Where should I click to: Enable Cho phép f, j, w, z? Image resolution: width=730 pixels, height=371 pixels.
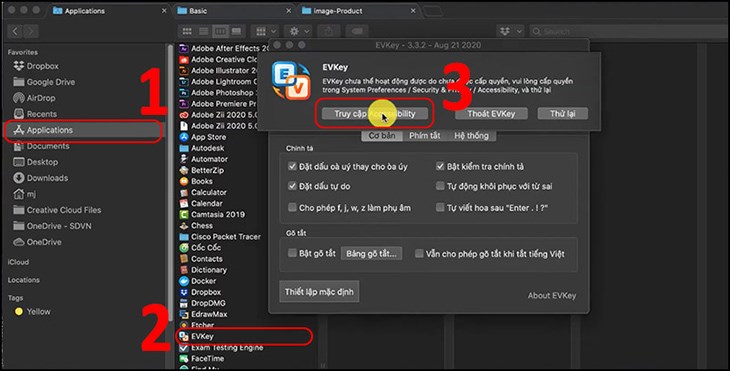(292, 207)
